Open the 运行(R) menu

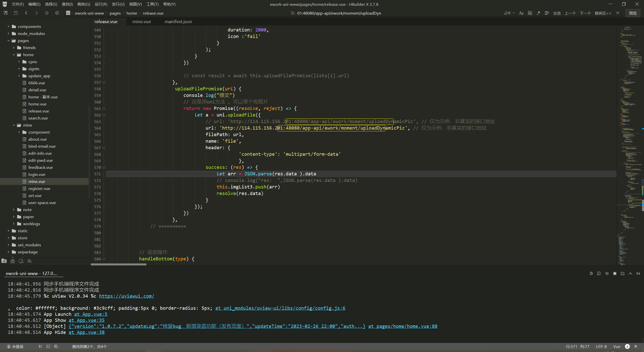tap(101, 4)
